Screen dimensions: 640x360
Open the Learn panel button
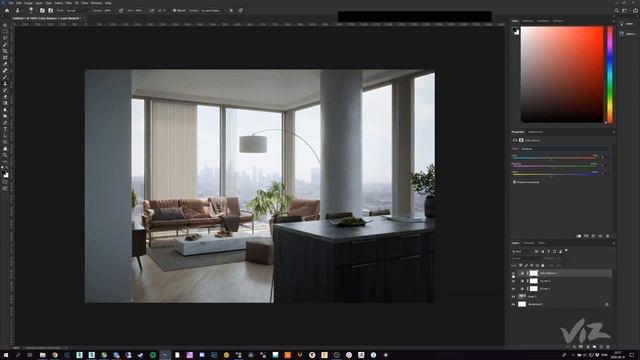[627, 24]
